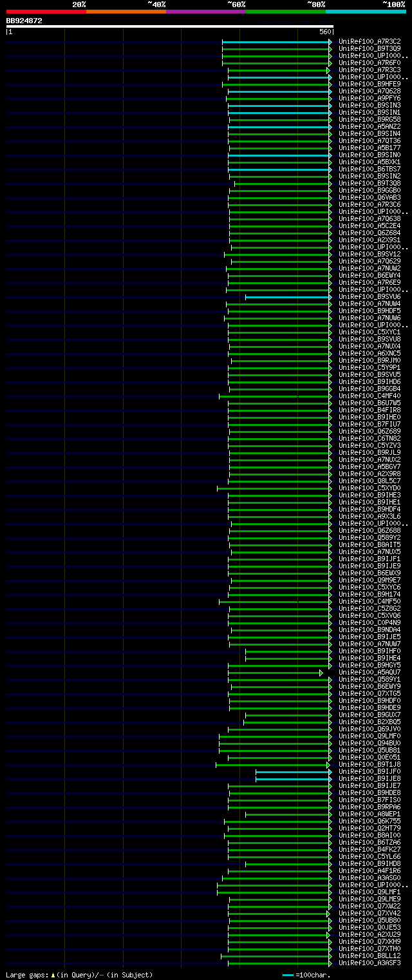412x980 pixels.
Task: Open hit UniRef100_Q2HT79
Action: click(370, 829)
